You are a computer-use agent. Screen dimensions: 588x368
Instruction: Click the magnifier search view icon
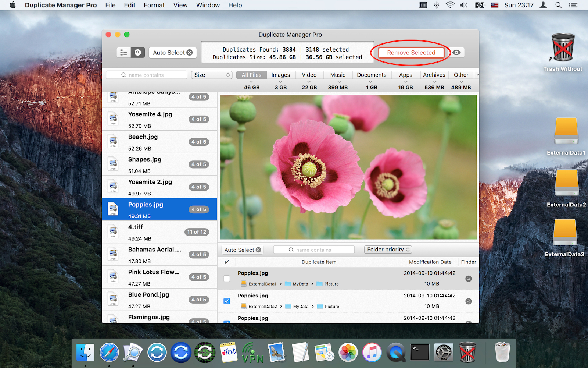coord(138,53)
